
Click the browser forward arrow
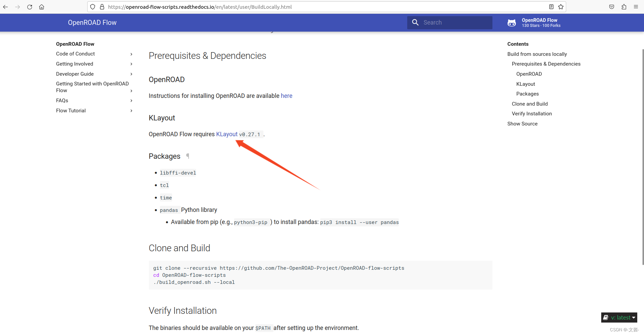[x=18, y=7]
